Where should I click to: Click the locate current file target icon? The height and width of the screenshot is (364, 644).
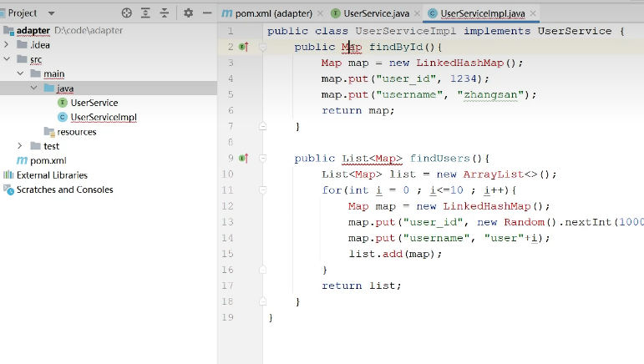point(127,13)
